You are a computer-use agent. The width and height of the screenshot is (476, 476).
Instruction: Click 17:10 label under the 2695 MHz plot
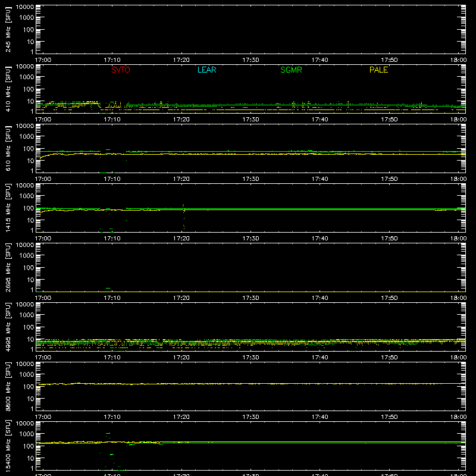[112, 298]
